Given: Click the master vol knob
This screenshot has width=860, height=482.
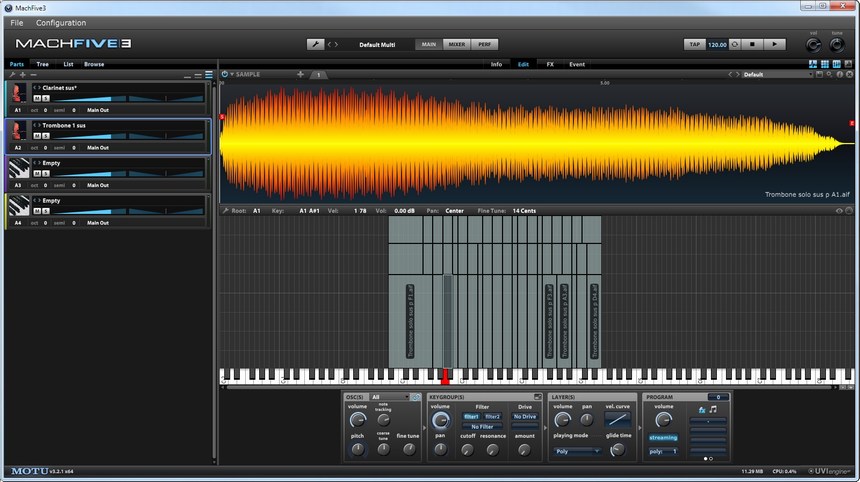Looking at the screenshot, I should coord(812,45).
